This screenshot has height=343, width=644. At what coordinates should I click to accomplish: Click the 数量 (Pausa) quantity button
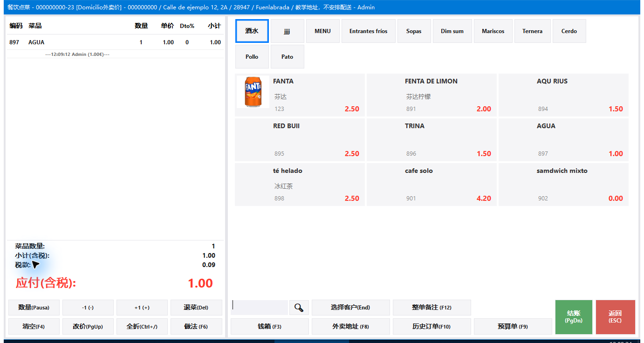(x=34, y=308)
